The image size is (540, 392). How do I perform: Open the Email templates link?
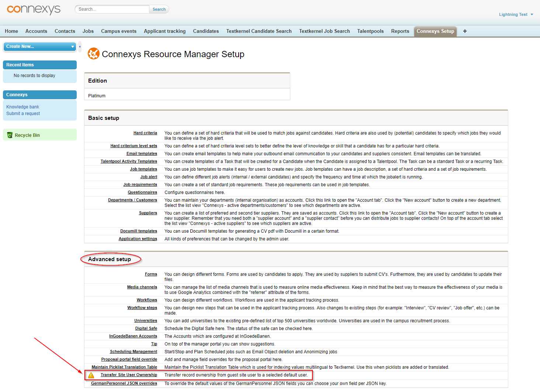[x=142, y=154]
